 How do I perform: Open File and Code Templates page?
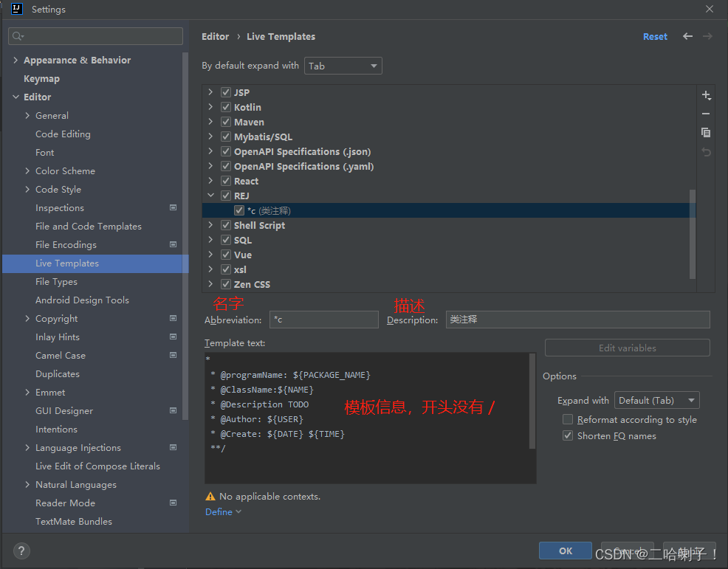[x=88, y=226]
